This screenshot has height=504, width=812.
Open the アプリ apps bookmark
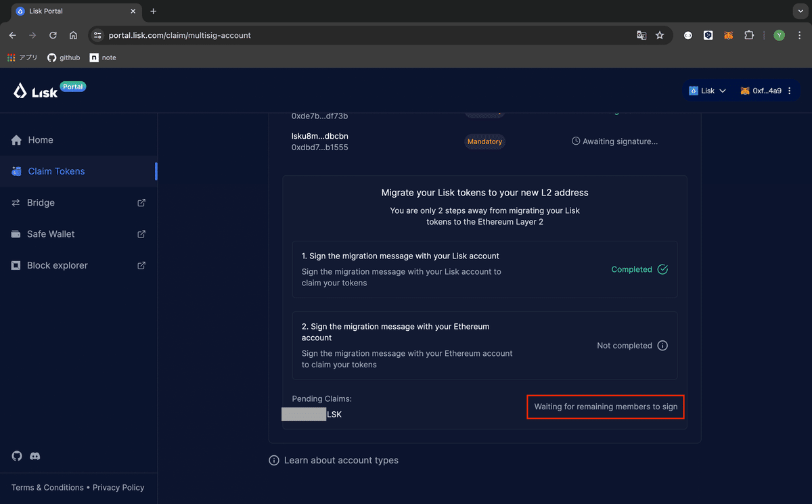tap(22, 58)
